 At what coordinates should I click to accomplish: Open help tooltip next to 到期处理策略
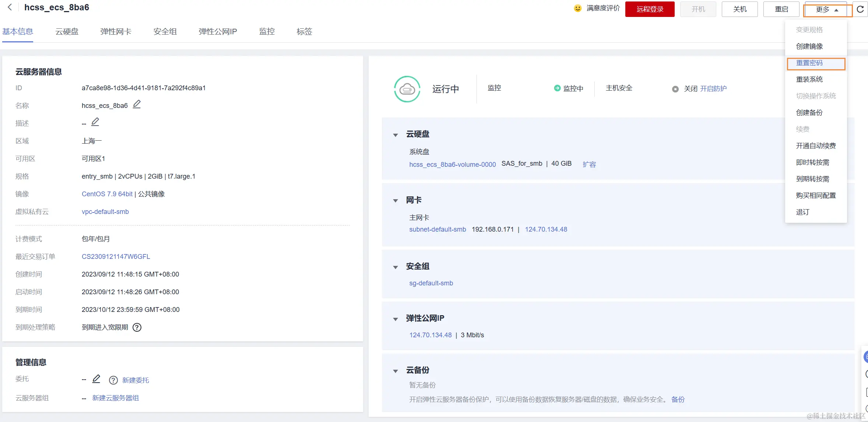(x=137, y=327)
